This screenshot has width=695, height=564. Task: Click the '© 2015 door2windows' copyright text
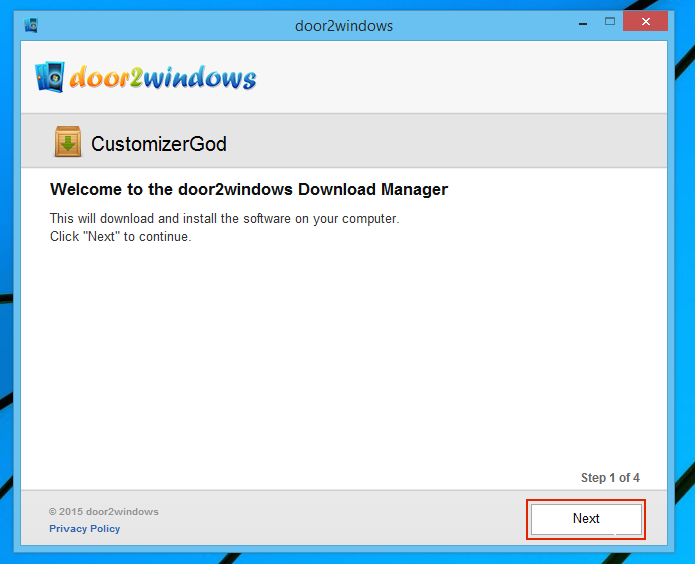pyautogui.click(x=104, y=512)
